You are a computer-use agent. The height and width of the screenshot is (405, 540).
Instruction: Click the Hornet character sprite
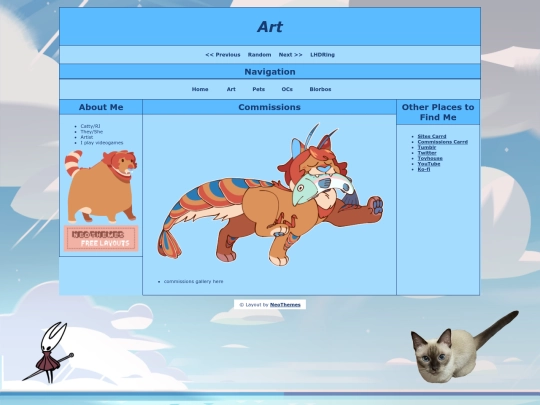click(48, 353)
